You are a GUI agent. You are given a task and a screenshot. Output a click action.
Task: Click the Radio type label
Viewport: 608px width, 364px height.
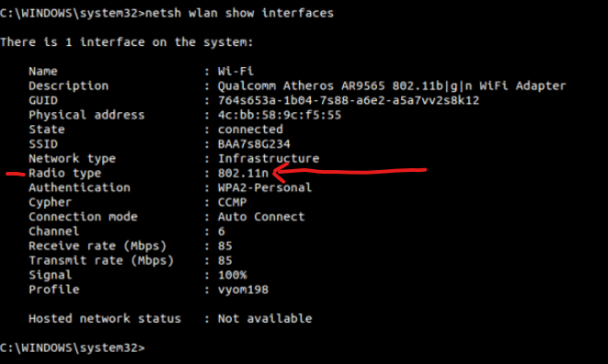point(64,174)
